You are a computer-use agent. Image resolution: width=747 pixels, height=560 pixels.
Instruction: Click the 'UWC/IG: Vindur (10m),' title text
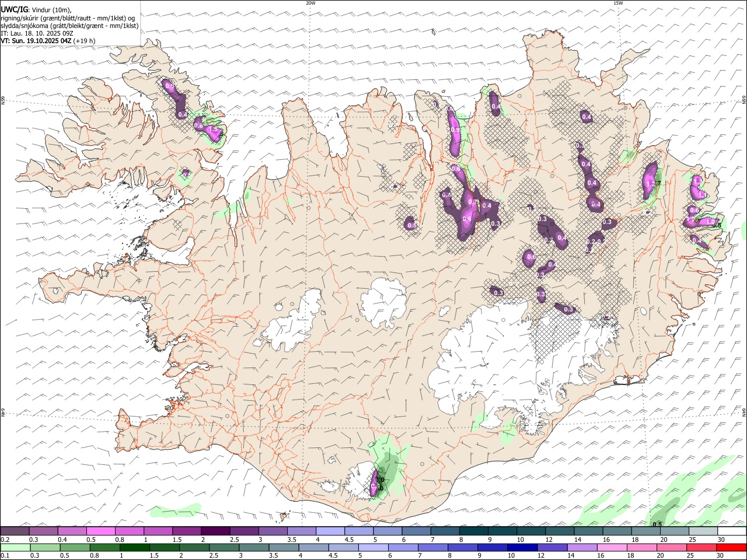tap(37, 10)
